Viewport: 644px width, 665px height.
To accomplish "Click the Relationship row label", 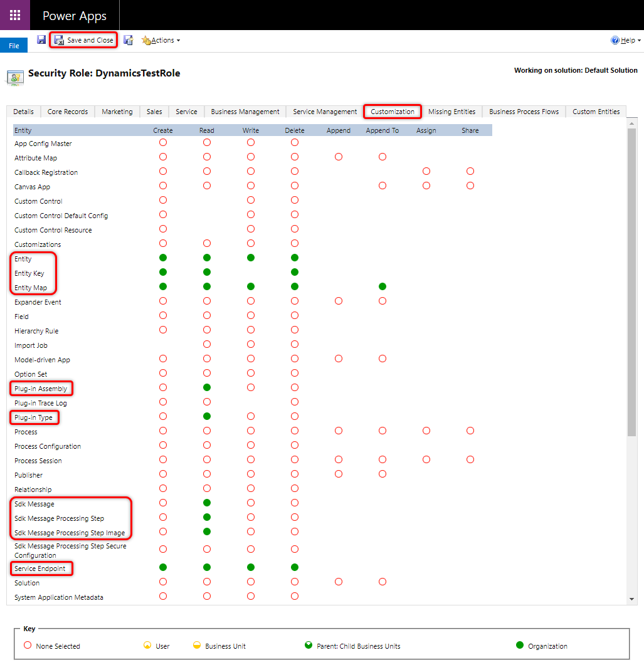I will coord(33,490).
